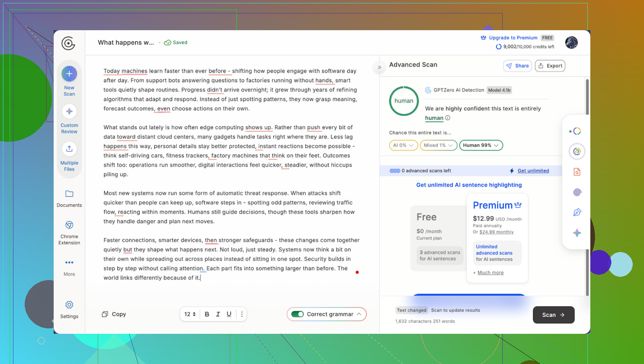Toggle bold formatting
Image resolution: width=644 pixels, height=364 pixels.
pyautogui.click(x=207, y=314)
